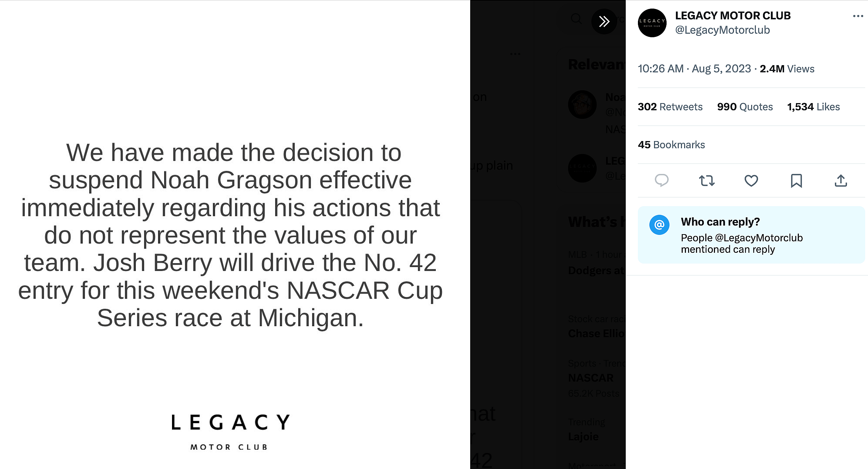Click the blue @ mention icon

659,225
